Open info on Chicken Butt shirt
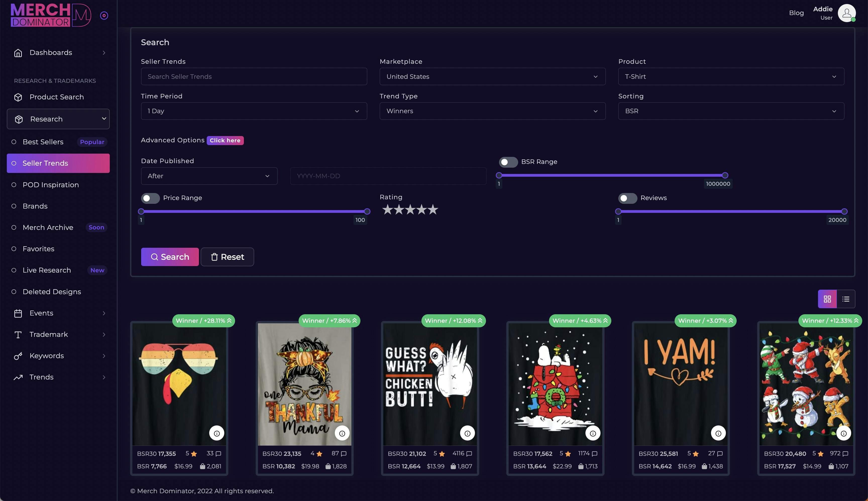This screenshot has height=501, width=868. (468, 433)
